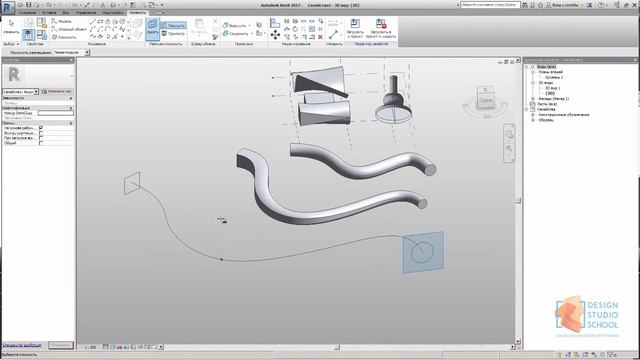
Task: Click the viewport vertical scrollbar
Action: click(518, 200)
